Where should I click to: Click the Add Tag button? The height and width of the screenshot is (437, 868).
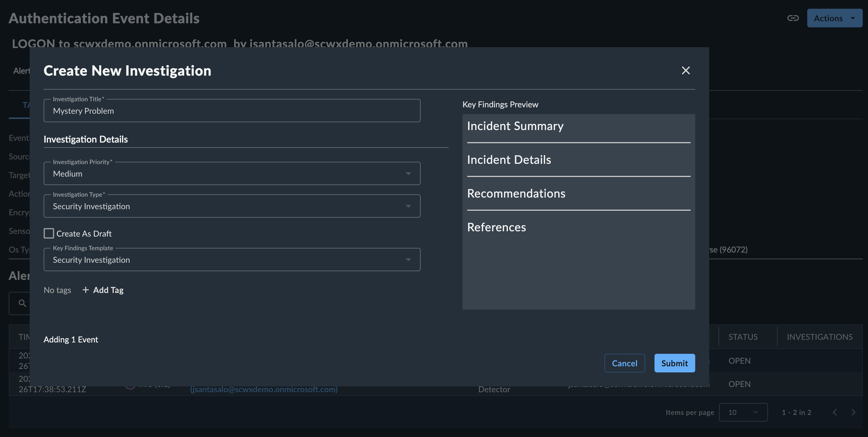coord(103,290)
